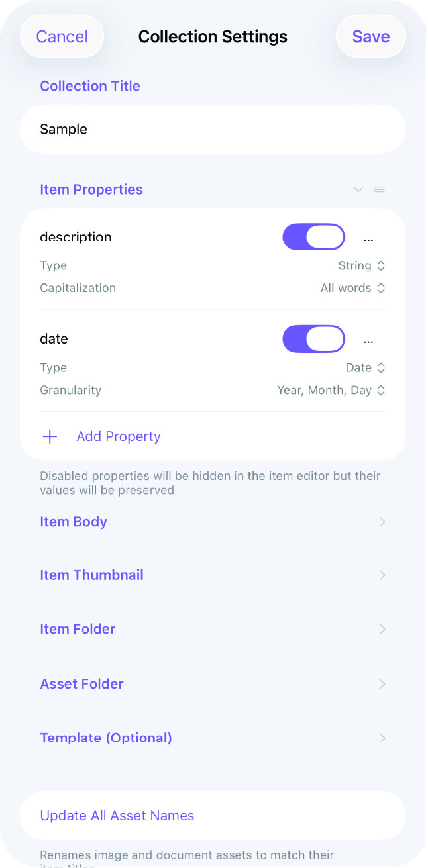Disable the description property toggle
The width and height of the screenshot is (428, 868).
click(313, 236)
